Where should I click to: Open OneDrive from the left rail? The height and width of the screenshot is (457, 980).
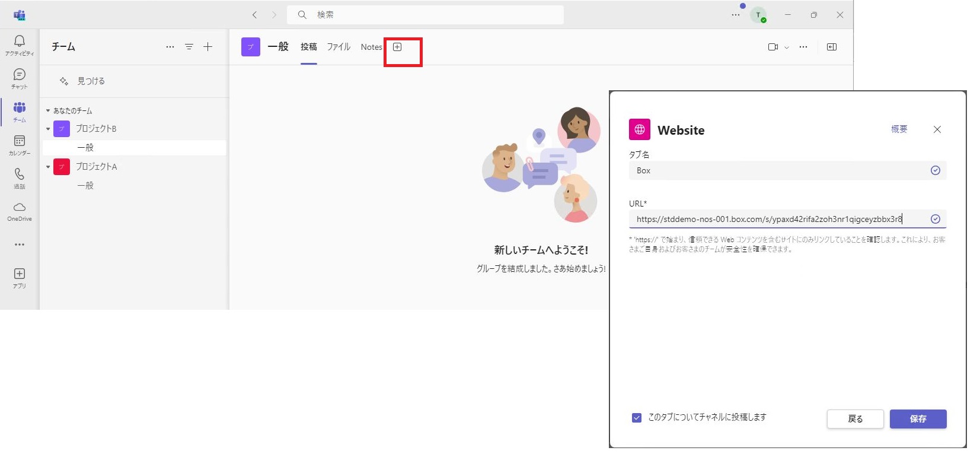pos(20,211)
